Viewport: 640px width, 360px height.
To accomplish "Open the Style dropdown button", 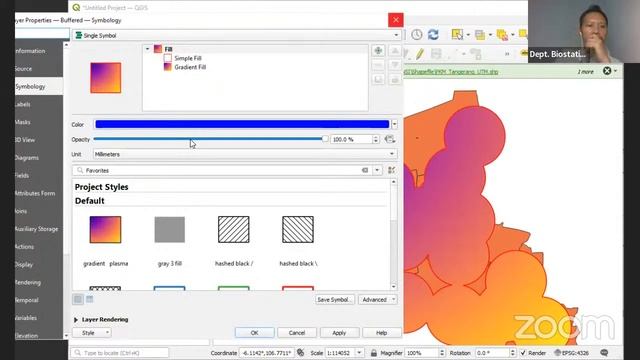I will pos(92,333).
